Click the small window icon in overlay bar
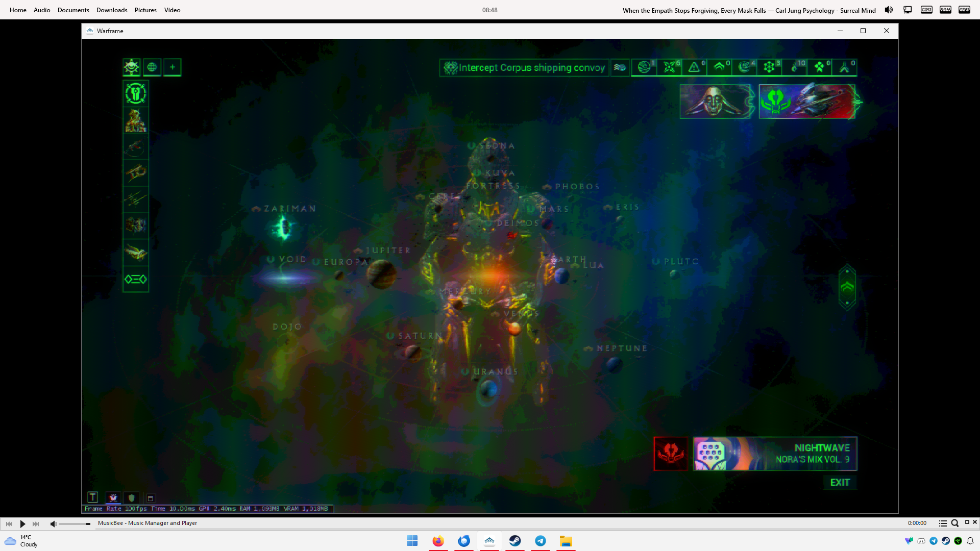Viewport: 980px width, 551px height. point(151,498)
